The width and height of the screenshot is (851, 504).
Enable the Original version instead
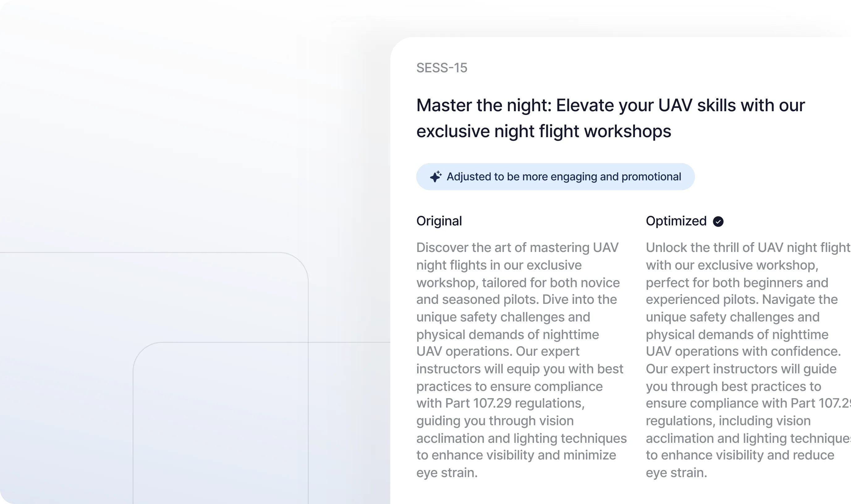tap(439, 221)
